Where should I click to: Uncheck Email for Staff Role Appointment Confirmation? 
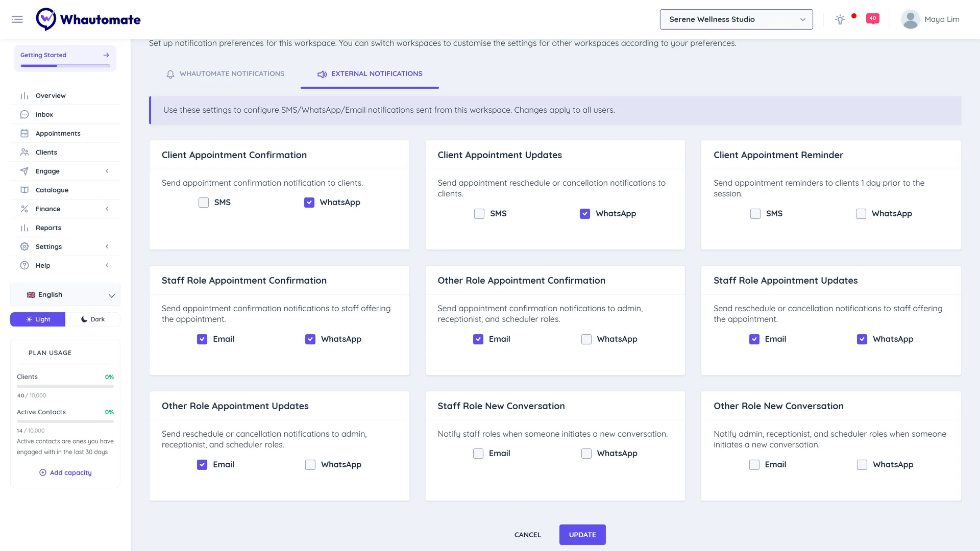[202, 339]
